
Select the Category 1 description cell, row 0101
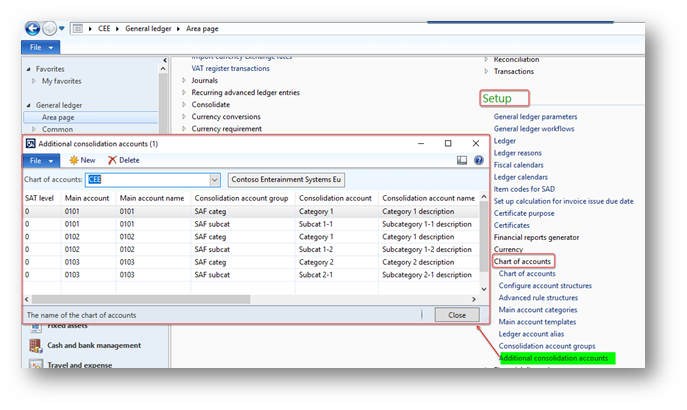point(418,211)
